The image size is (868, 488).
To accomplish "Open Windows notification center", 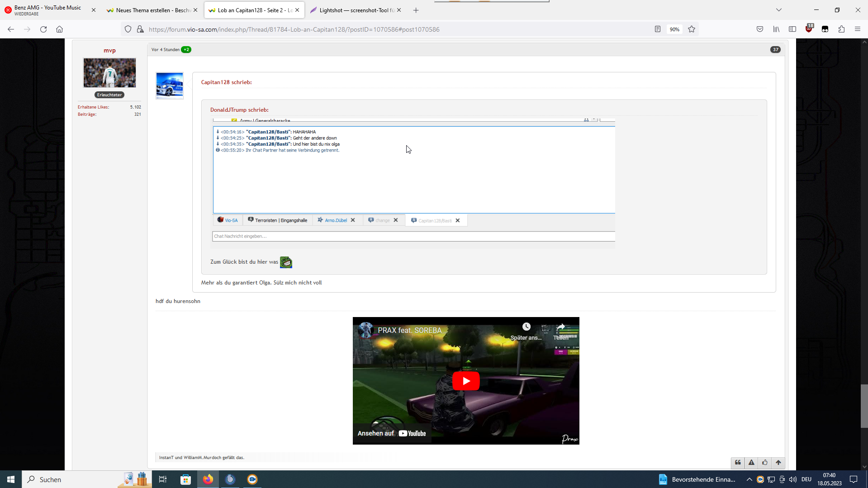I will (x=854, y=479).
